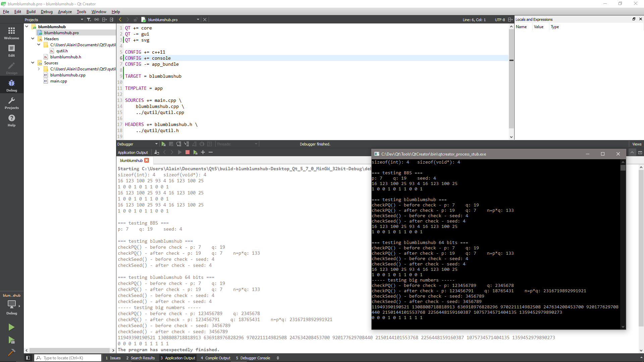
Task: Open the Analyze menu
Action: click(x=65, y=11)
